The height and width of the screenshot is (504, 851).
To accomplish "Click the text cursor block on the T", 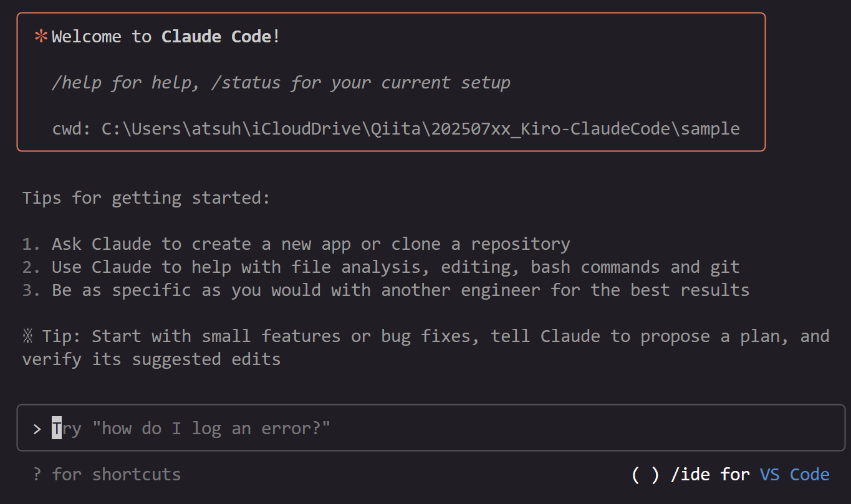I will tap(55, 428).
